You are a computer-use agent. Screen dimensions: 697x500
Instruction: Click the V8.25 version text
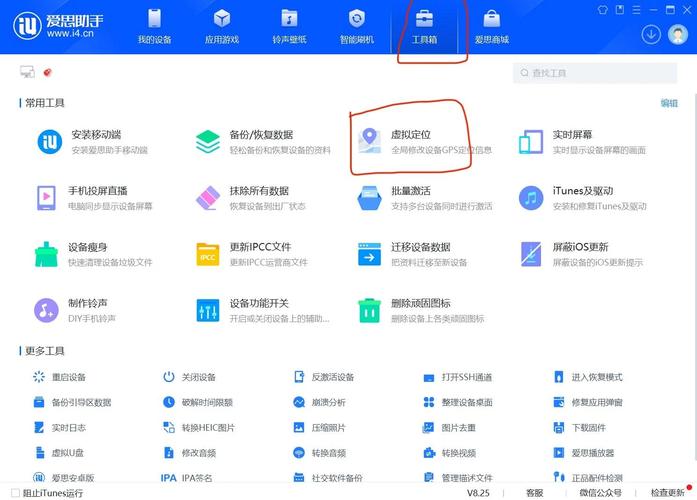pyautogui.click(x=478, y=492)
